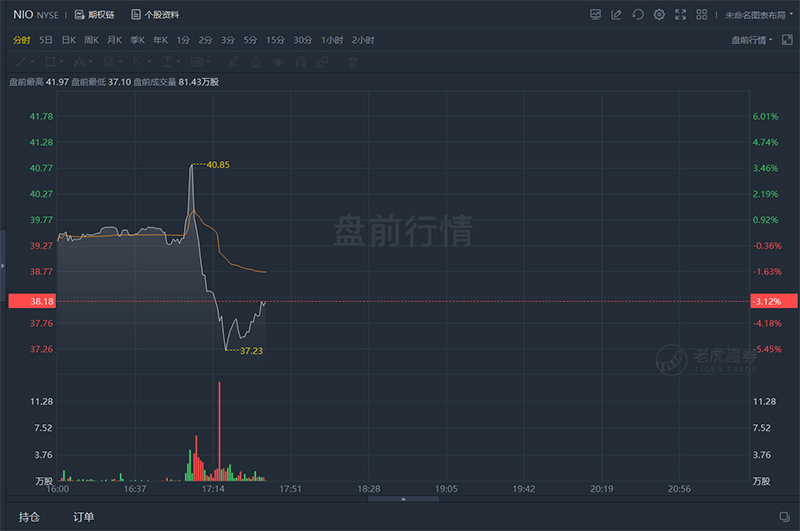The image size is (800, 531).
Task: Expand the left sidebar arrow handle
Action: pyautogui.click(x=3, y=266)
